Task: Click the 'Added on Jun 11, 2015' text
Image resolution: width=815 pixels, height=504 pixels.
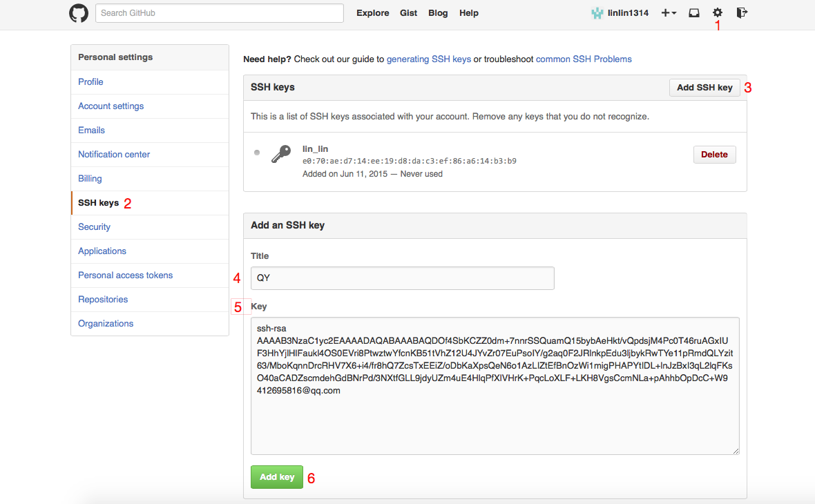Action: coord(345,174)
